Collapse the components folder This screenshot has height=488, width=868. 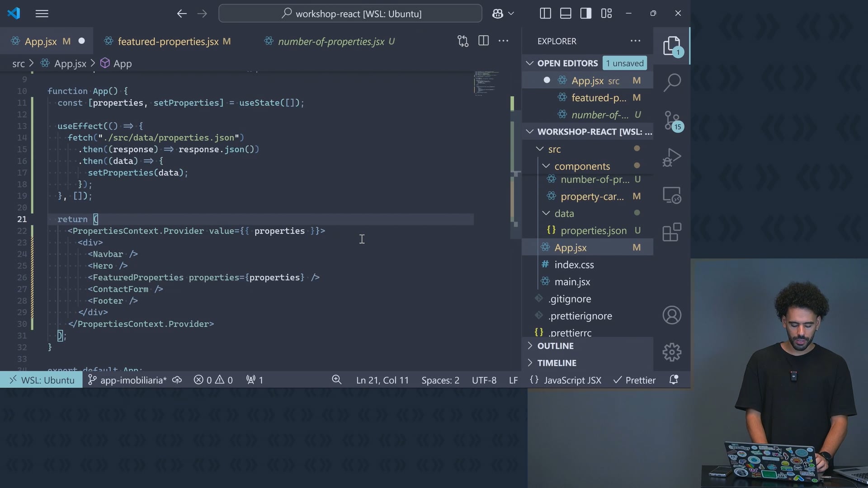(x=582, y=166)
